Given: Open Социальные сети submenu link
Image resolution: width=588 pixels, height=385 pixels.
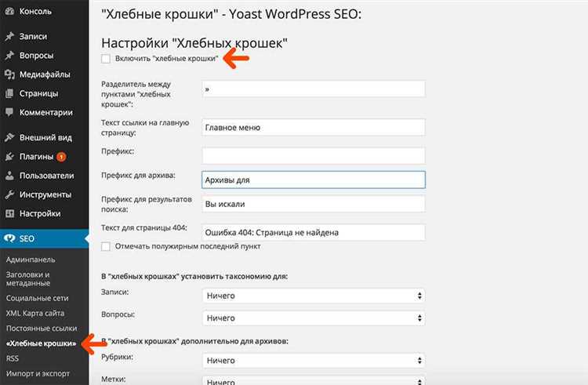Looking at the screenshot, I should 38,298.
